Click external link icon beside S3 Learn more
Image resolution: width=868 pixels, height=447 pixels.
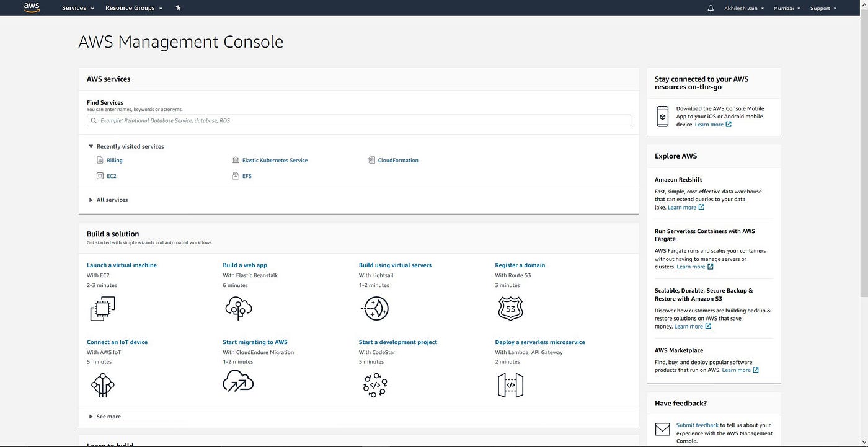708,326
